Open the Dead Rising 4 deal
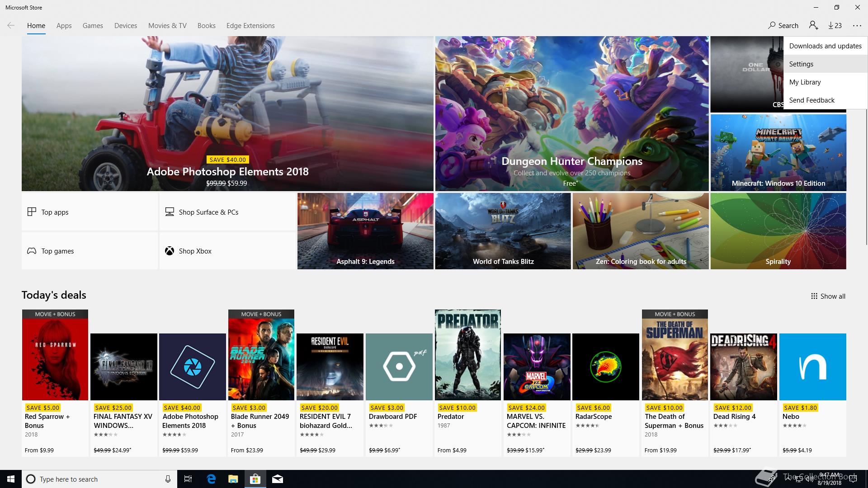The height and width of the screenshot is (488, 868). [x=744, y=394]
